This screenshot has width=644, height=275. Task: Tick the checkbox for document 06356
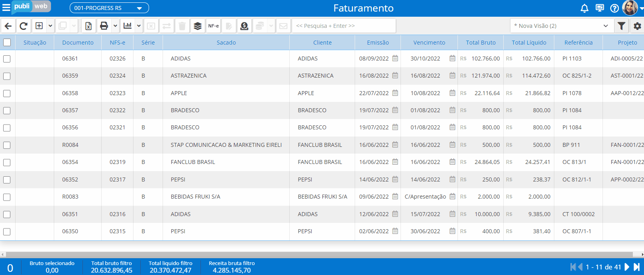click(x=7, y=128)
